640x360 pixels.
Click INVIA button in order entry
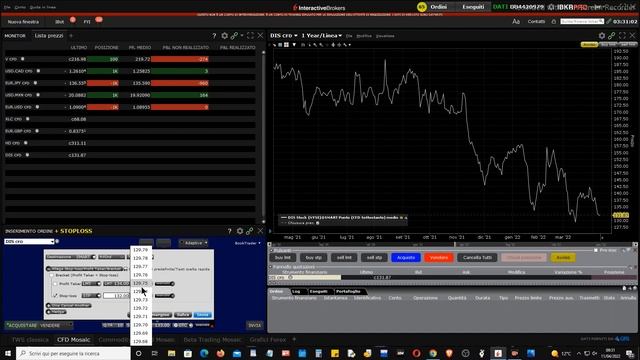(255, 325)
